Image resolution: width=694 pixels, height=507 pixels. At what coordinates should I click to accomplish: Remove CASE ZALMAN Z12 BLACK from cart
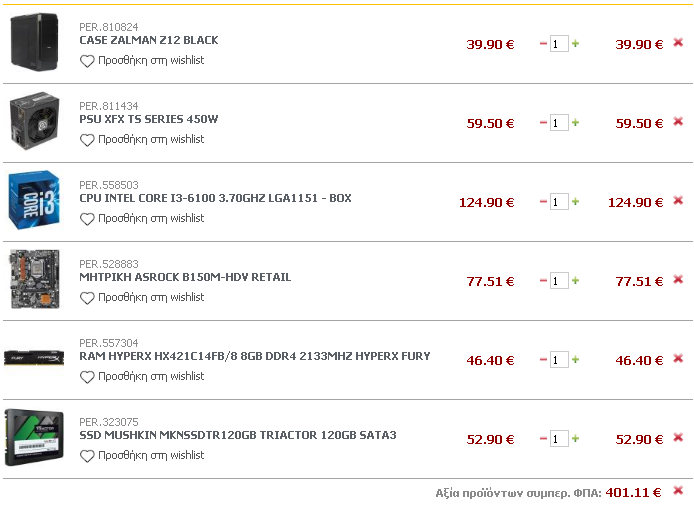pos(678,43)
